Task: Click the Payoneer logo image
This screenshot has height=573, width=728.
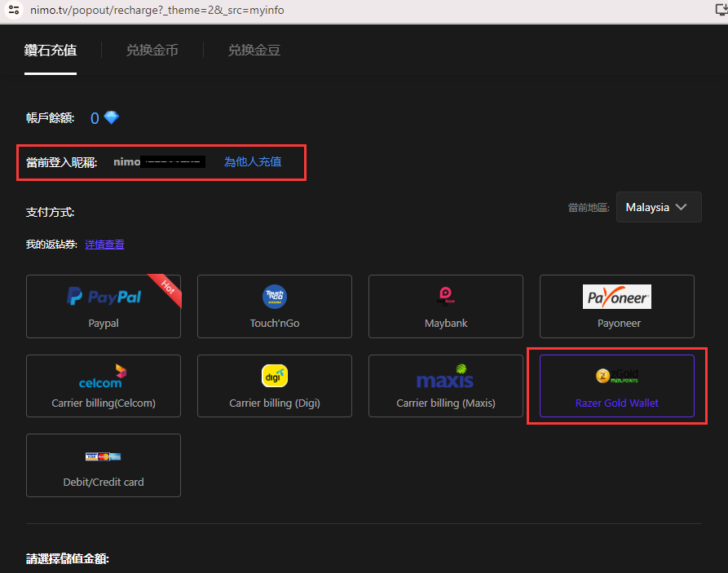Action: (617, 297)
